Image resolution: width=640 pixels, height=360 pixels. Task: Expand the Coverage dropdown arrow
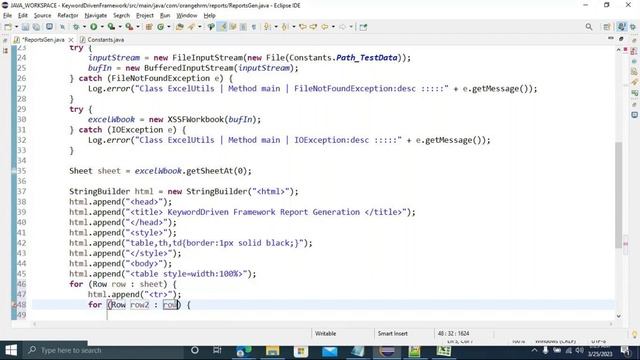119,27
